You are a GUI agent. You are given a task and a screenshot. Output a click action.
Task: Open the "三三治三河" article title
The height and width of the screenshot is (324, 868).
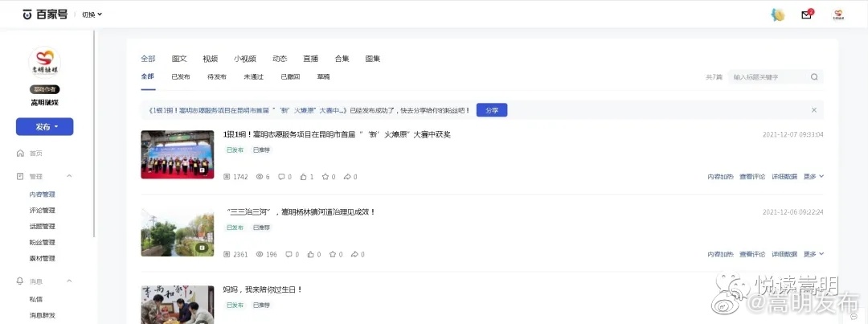pyautogui.click(x=301, y=211)
